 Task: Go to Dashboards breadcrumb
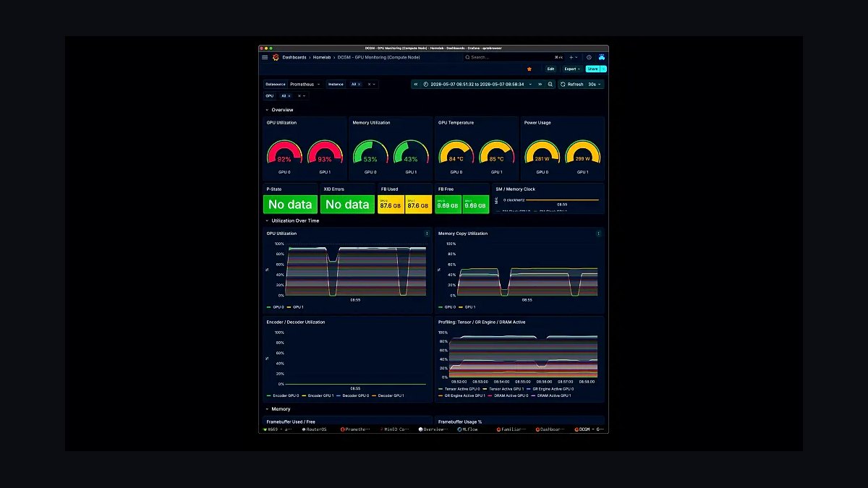point(294,57)
